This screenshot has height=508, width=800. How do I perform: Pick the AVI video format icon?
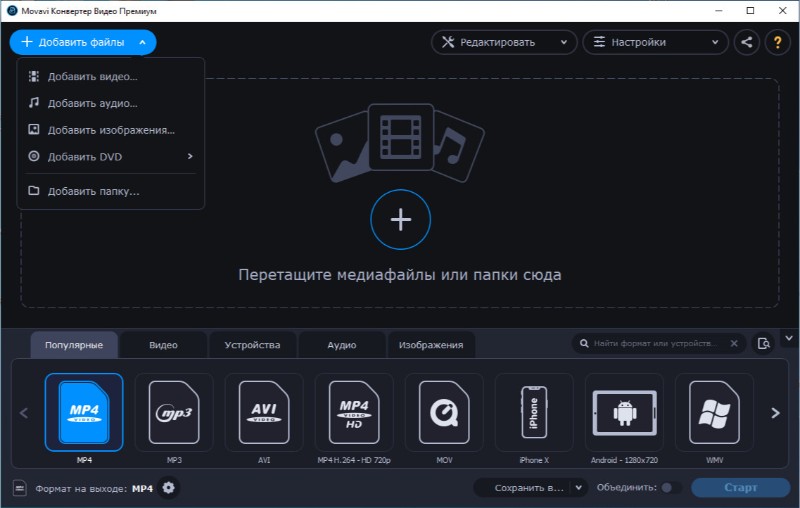[x=264, y=412]
